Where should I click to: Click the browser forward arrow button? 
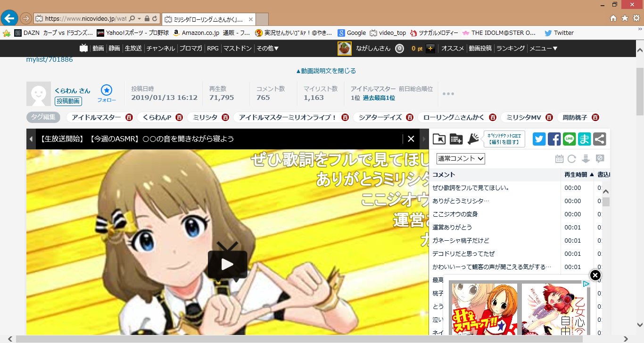[x=26, y=18]
